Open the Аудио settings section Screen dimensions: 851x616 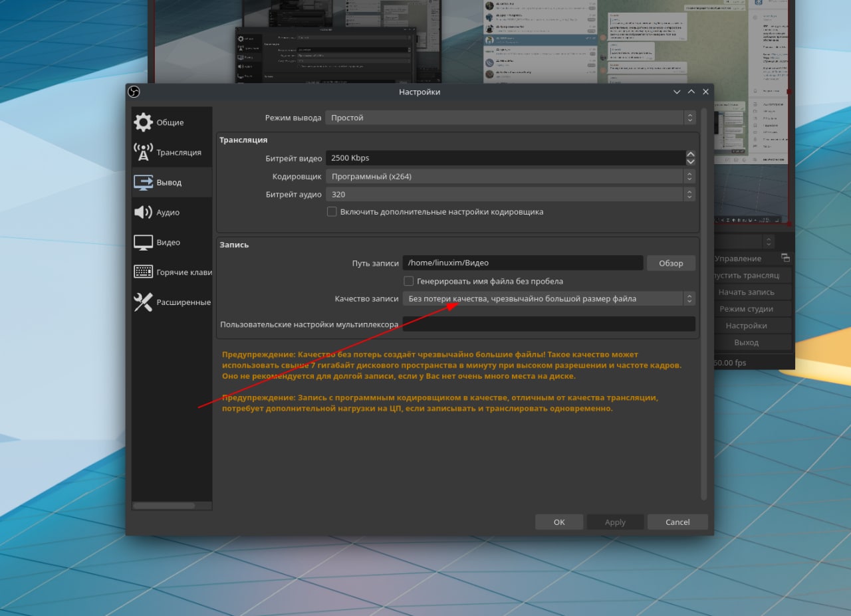pos(172,213)
